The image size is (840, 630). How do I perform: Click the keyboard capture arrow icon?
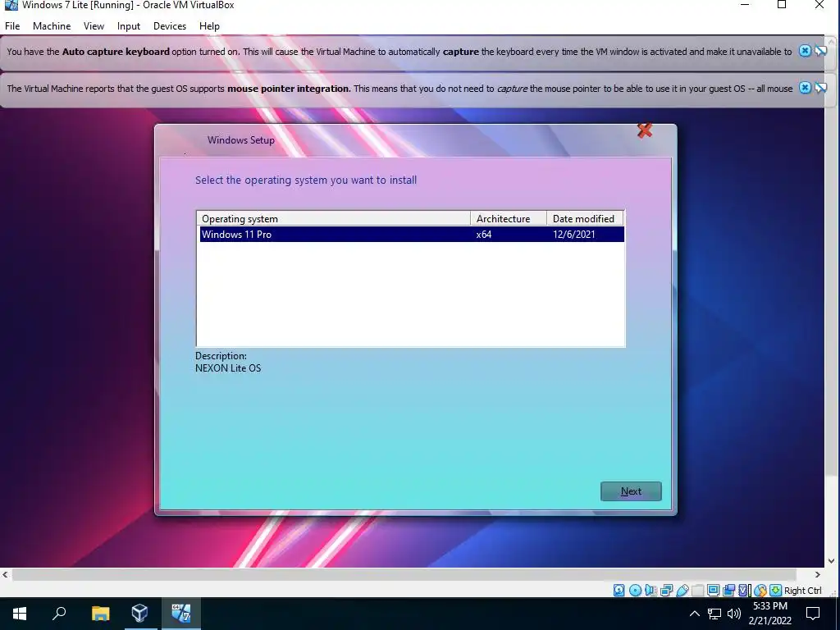(775, 591)
